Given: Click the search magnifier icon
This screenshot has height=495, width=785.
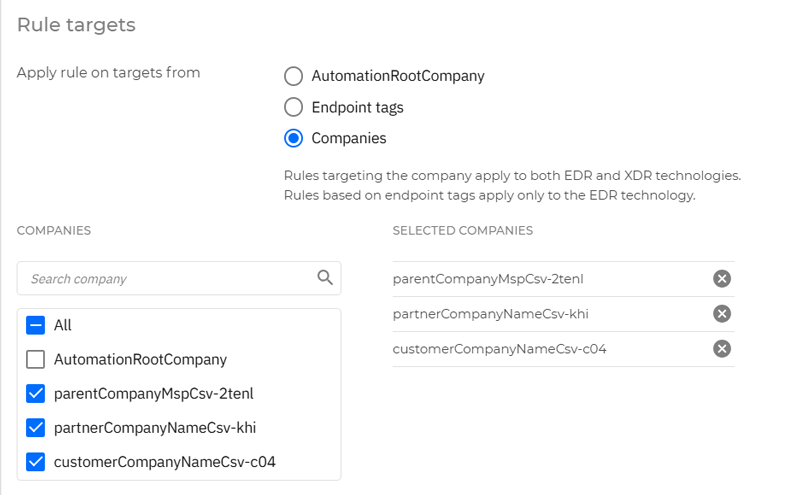Looking at the screenshot, I should [x=324, y=278].
